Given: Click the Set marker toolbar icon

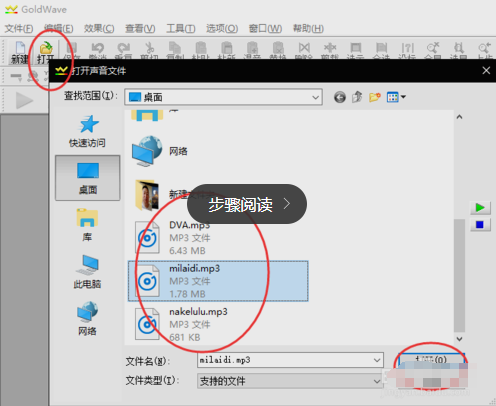Looking at the screenshot, I should pos(407,50).
